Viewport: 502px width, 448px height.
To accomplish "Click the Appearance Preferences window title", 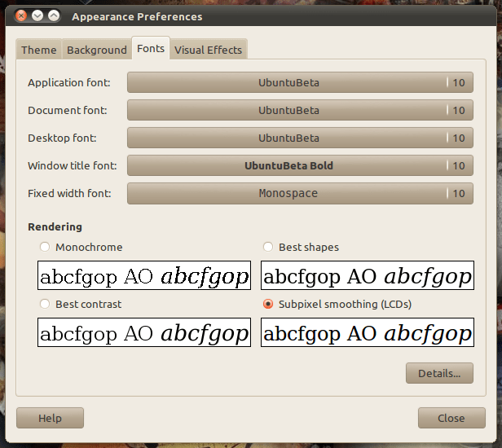I will 137,16.
